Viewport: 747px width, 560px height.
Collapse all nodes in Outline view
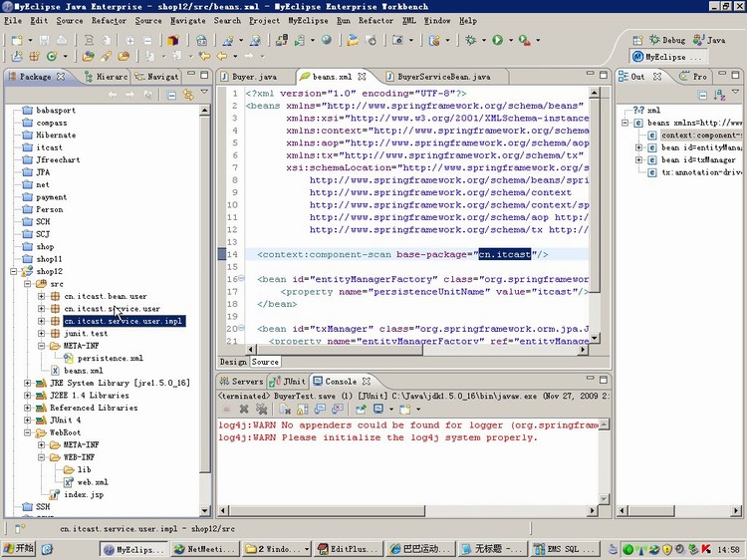702,95
